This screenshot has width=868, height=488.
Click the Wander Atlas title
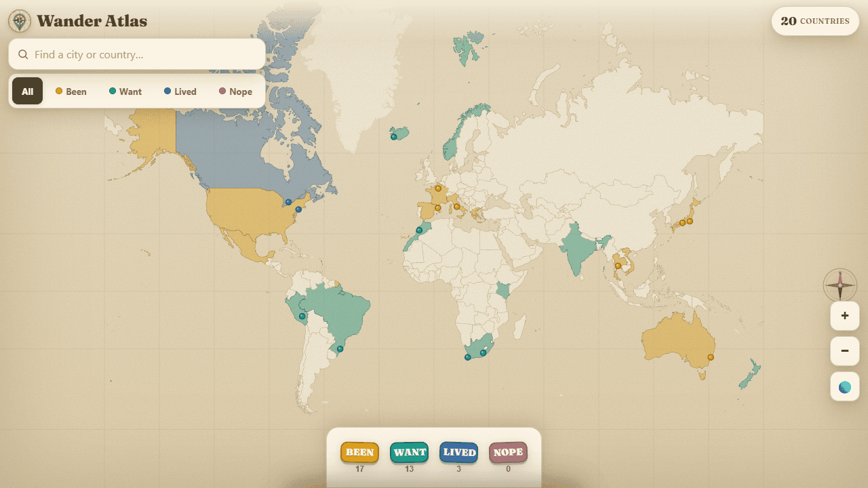tap(92, 21)
